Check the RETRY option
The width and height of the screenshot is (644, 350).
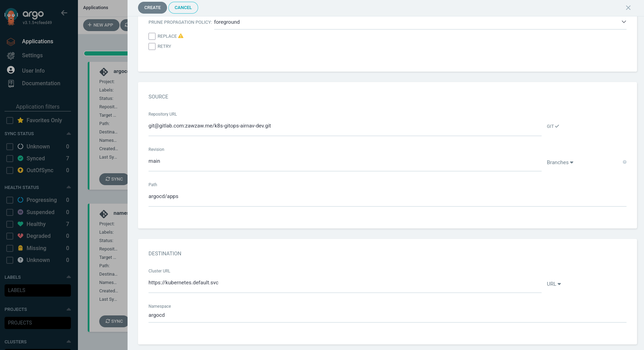point(152,46)
